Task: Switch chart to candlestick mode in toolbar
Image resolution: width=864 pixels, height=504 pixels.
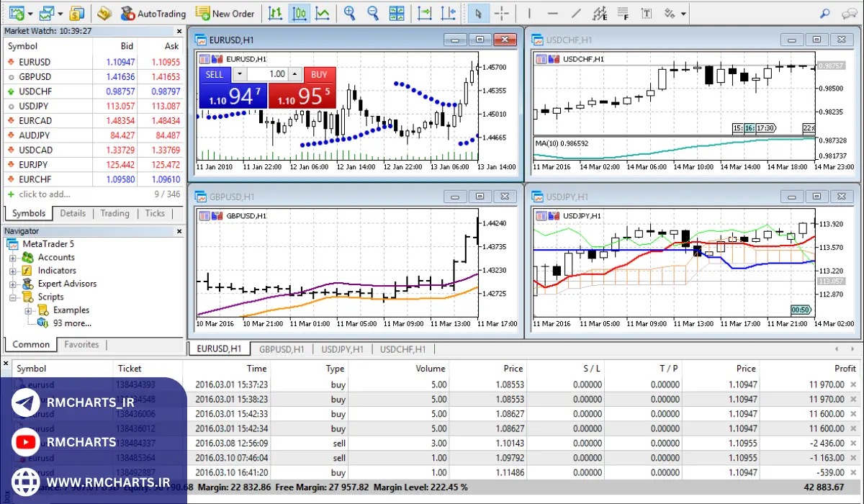Action: [300, 13]
